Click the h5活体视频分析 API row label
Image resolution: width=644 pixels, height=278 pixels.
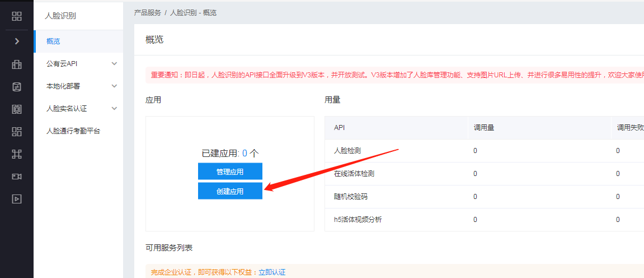[358, 220]
